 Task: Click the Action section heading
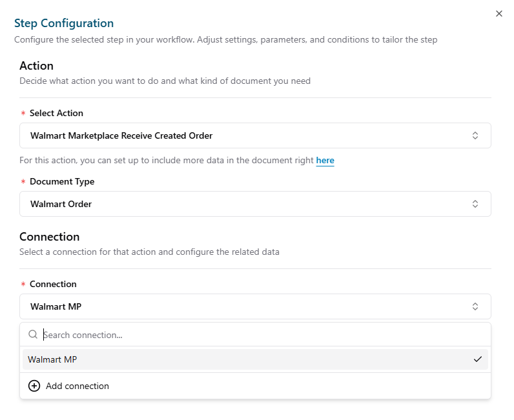[36, 66]
